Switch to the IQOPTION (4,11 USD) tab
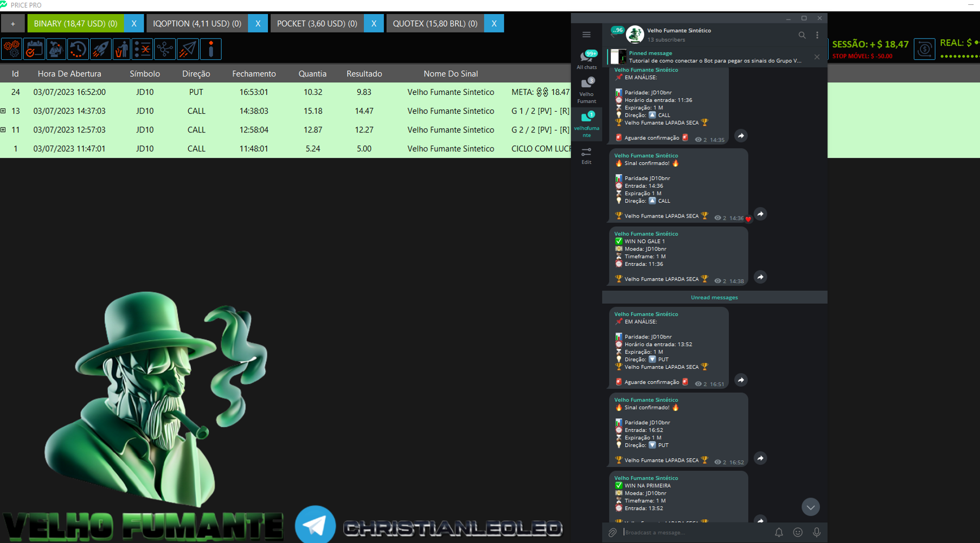This screenshot has height=543, width=980. click(197, 23)
